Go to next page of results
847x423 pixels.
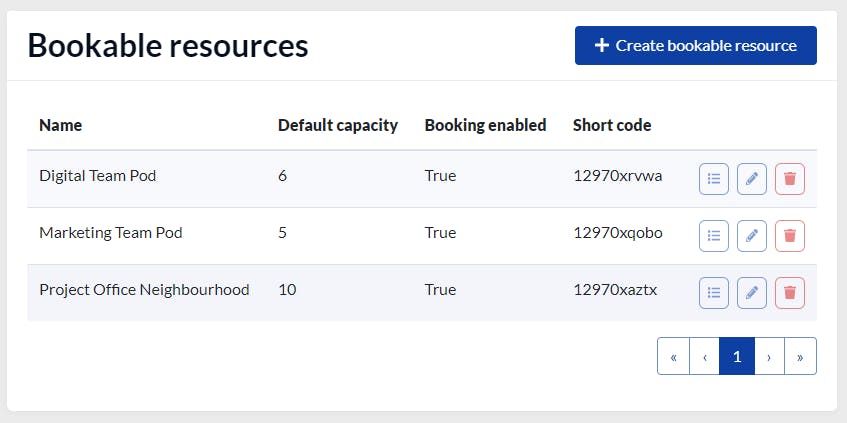(x=769, y=356)
